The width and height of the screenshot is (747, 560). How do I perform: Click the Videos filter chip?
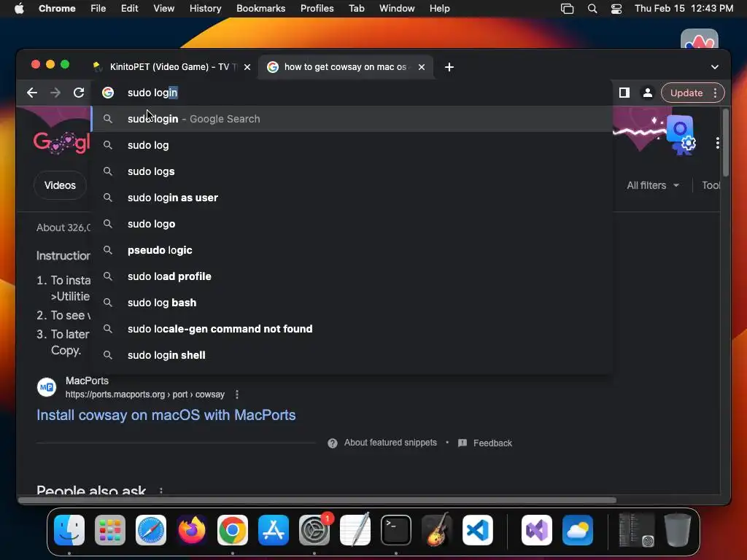pyautogui.click(x=60, y=185)
